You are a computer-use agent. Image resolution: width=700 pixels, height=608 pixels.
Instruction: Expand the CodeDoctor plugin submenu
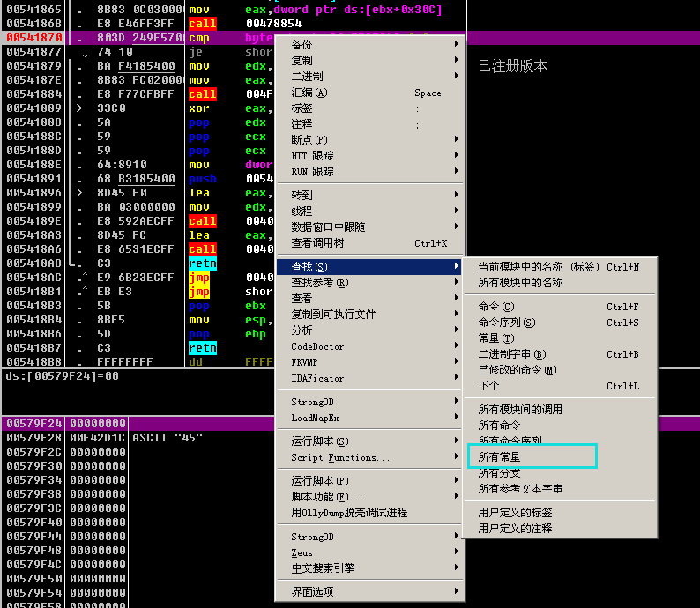pyautogui.click(x=317, y=346)
